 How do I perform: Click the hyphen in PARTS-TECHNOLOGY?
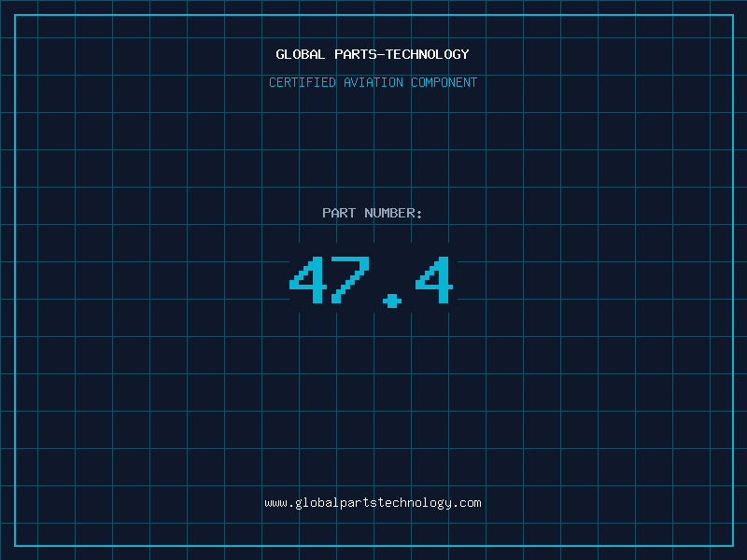381,54
